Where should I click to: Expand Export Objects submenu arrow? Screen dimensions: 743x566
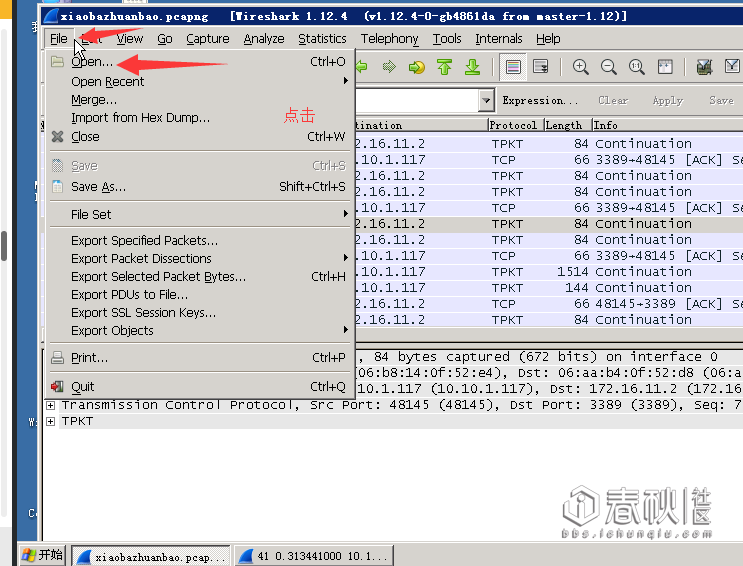346,329
